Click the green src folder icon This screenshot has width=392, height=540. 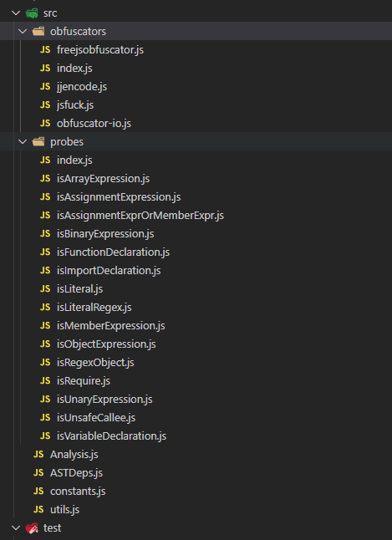tap(32, 13)
